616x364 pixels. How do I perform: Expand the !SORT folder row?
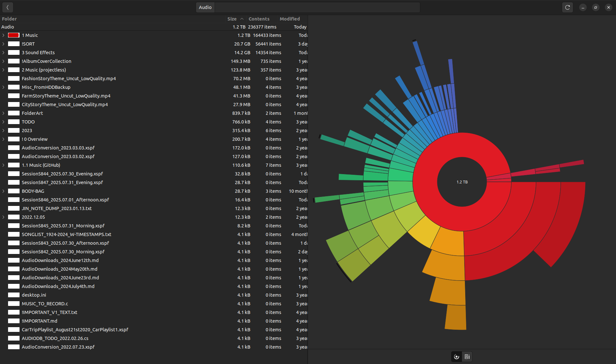(x=4, y=44)
